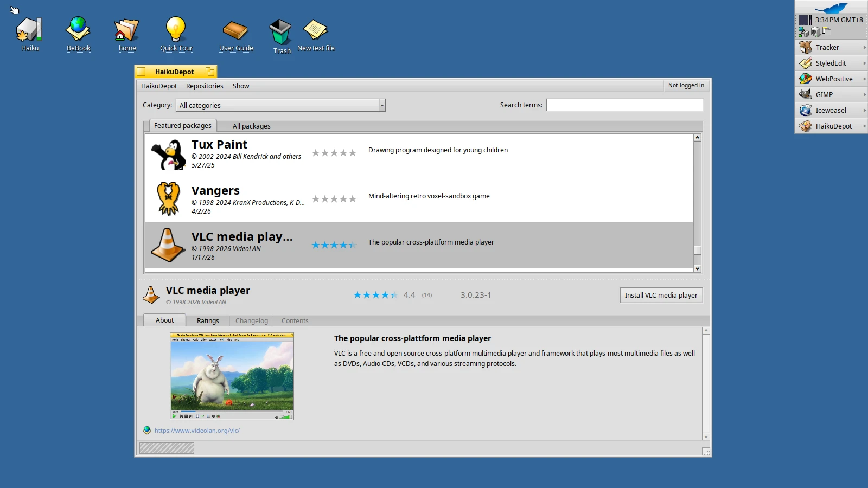Select the VLC traffic cone icon in the list

[168, 245]
